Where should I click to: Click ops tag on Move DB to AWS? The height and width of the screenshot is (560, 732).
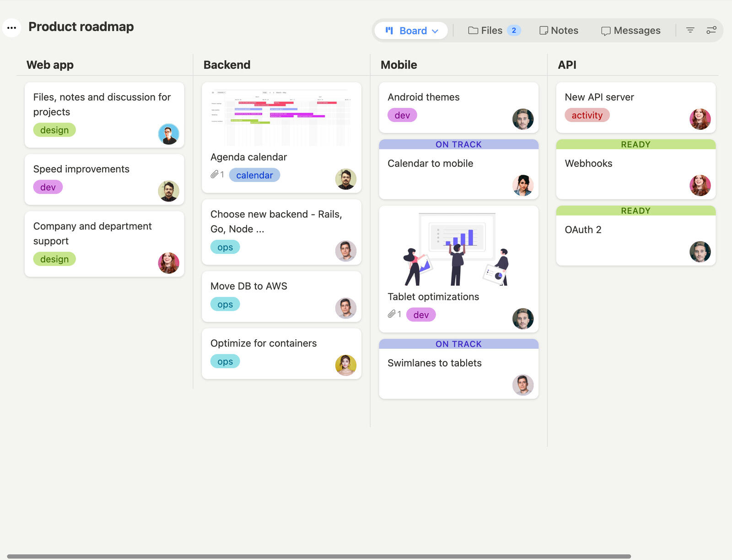pyautogui.click(x=225, y=304)
